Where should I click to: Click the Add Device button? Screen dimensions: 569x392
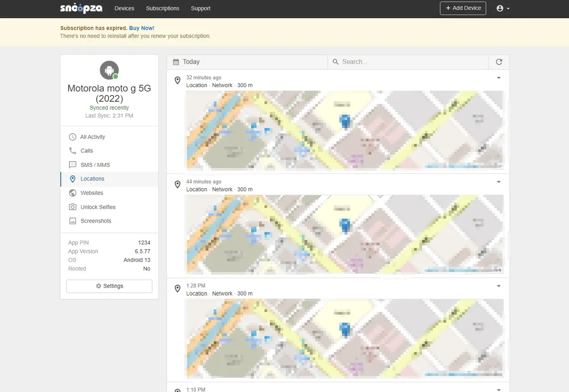point(463,8)
